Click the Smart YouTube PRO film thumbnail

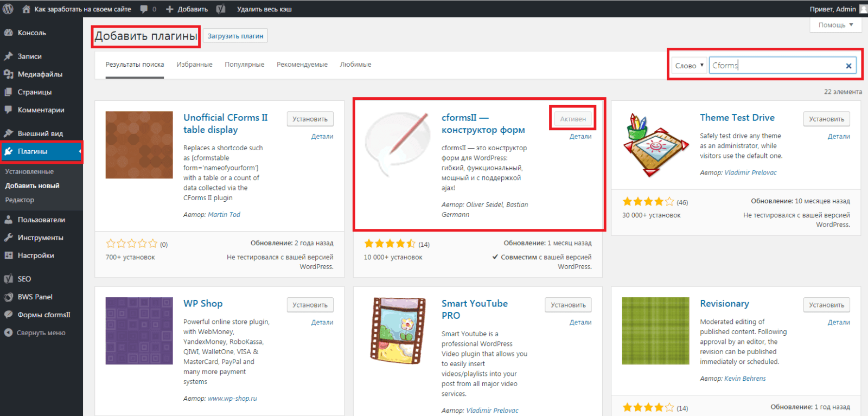(398, 331)
